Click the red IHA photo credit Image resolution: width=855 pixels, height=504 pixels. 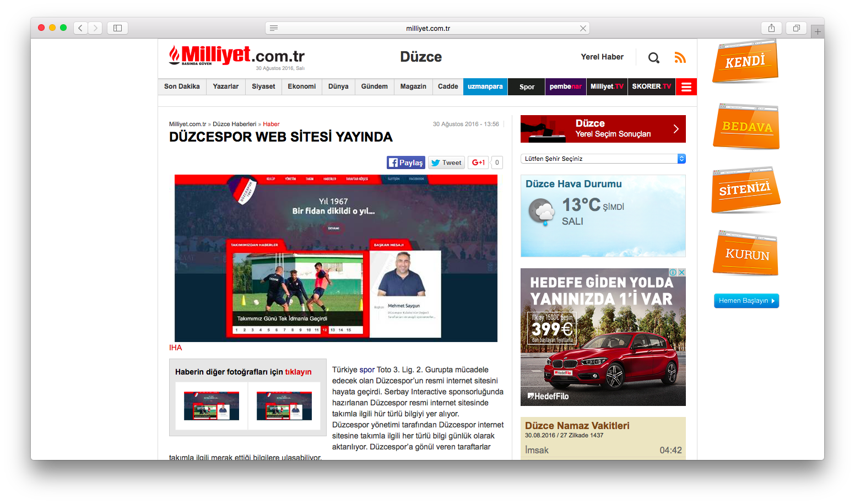[175, 348]
